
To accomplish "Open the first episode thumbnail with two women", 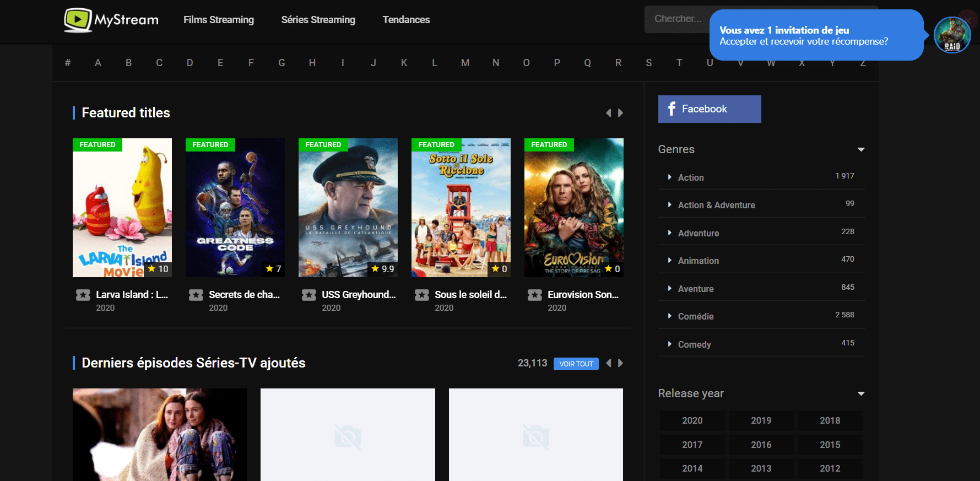I will click(160, 435).
